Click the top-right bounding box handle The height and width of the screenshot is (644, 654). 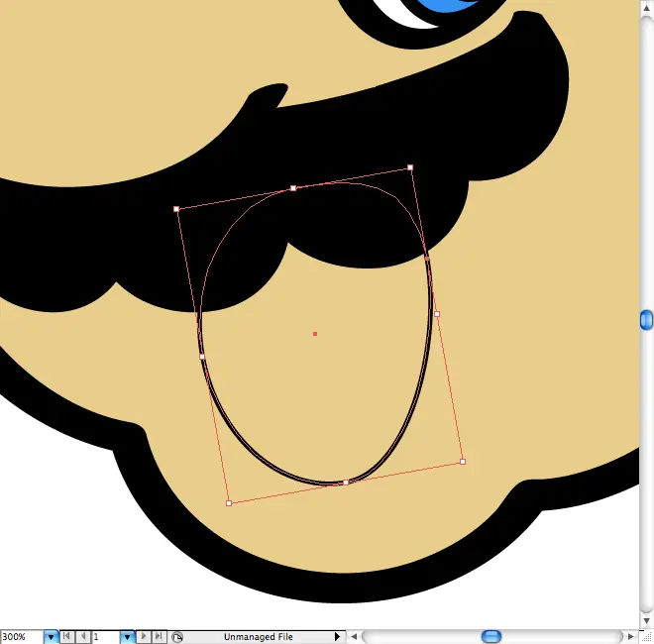pyautogui.click(x=410, y=167)
